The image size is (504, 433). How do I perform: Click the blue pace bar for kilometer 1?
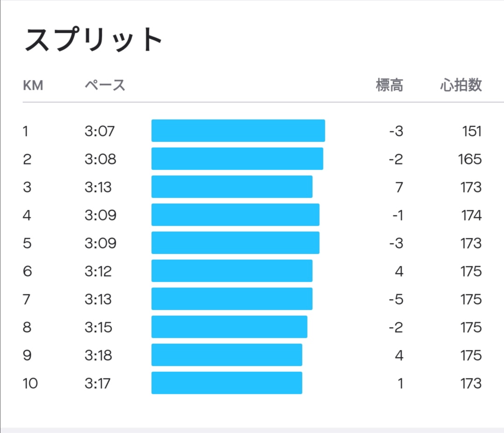238,131
